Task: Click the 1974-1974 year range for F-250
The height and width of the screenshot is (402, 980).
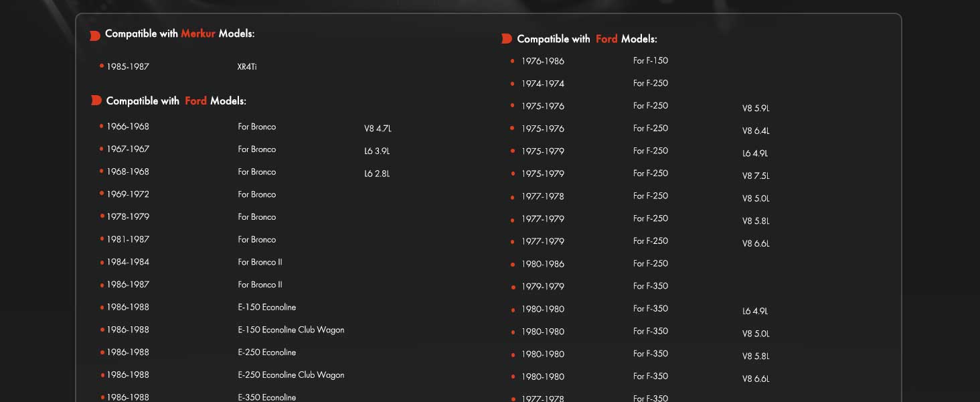Action: pos(543,84)
